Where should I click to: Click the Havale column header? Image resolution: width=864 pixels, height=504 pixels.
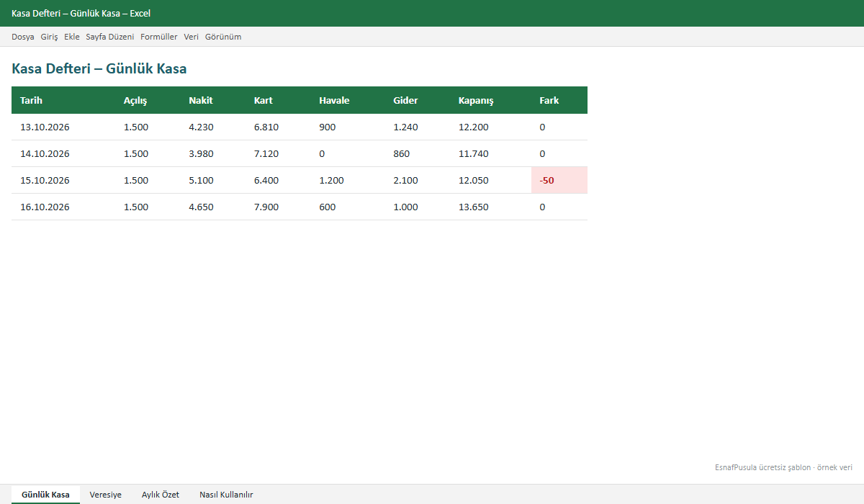pyautogui.click(x=348, y=100)
